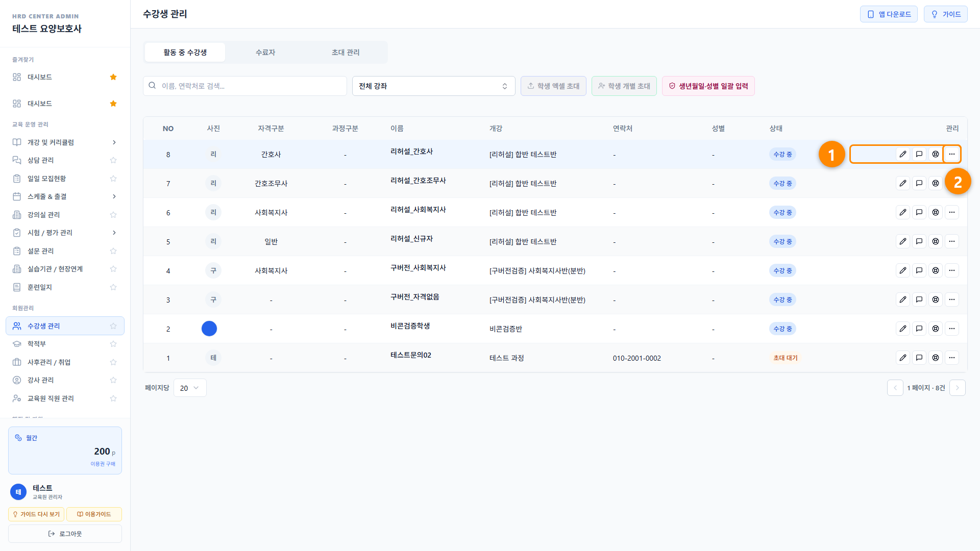Toggle favorite star for 강사 관리
980x551 pixels.
click(x=113, y=380)
